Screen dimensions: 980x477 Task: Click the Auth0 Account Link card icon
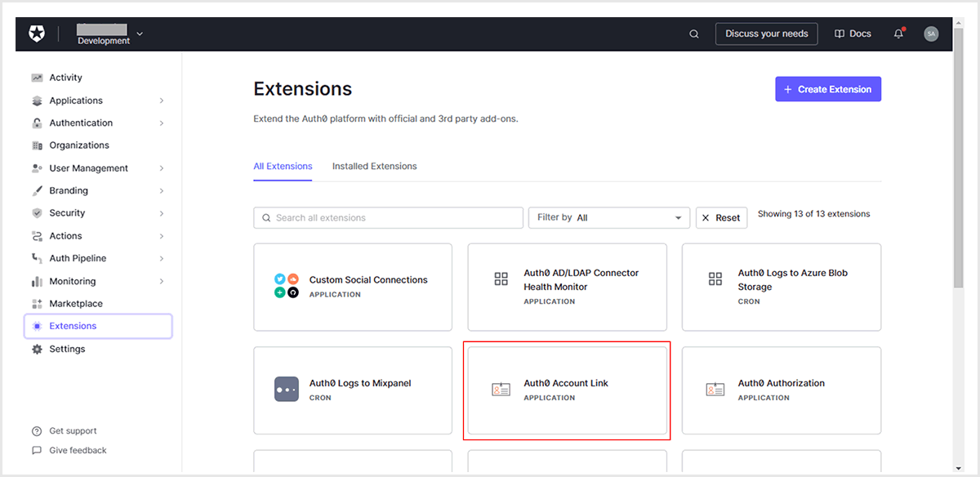click(501, 390)
